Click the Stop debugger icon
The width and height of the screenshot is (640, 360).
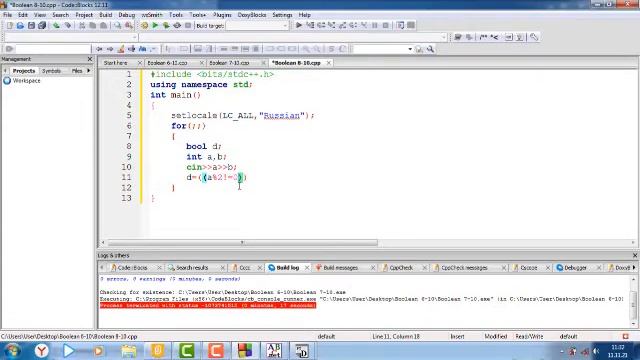386,25
